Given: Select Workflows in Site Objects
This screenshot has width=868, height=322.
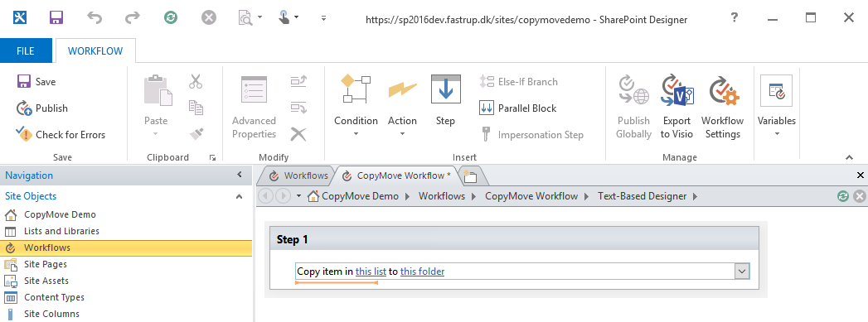Looking at the screenshot, I should (126, 248).
